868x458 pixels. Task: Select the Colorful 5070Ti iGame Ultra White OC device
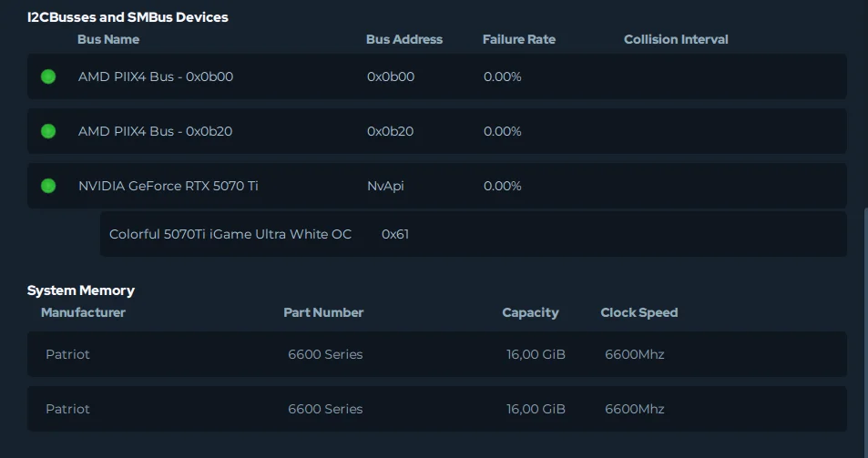click(x=230, y=234)
